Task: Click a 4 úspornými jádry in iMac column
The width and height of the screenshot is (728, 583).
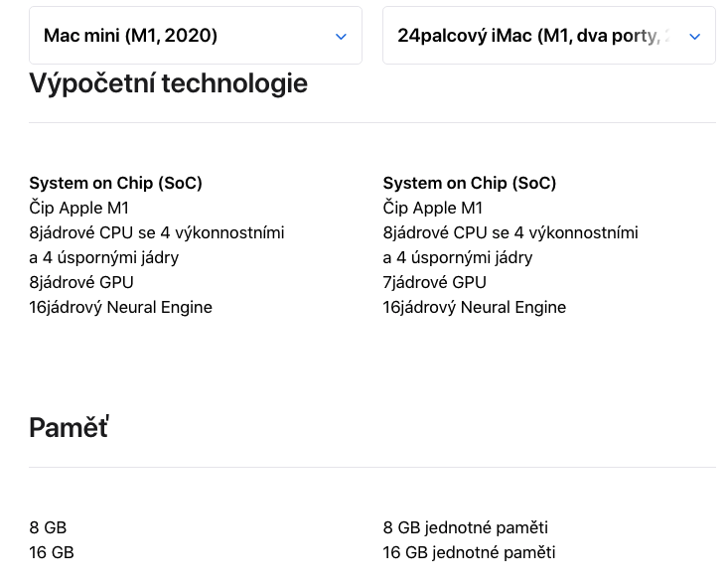Action: (457, 257)
